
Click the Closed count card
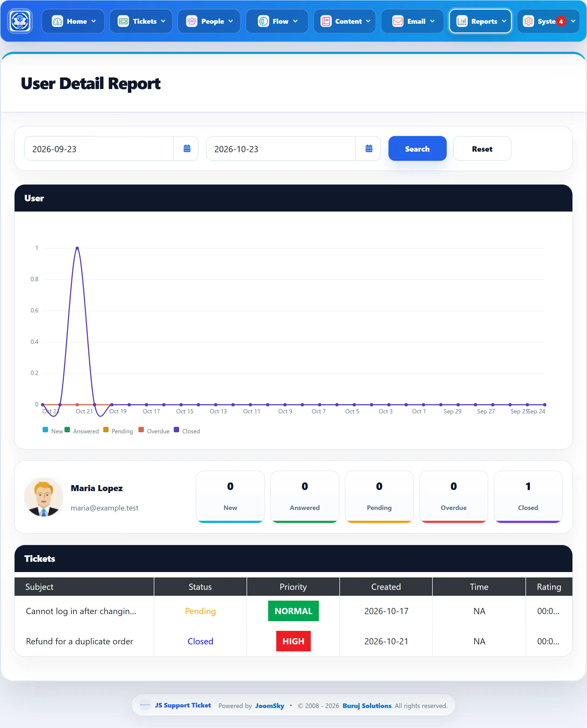(x=528, y=496)
